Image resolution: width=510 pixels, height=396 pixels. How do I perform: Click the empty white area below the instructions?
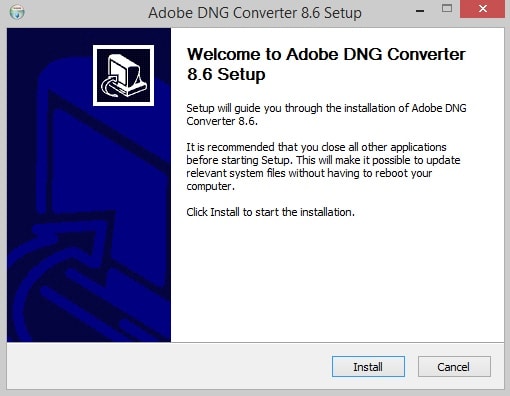(x=337, y=280)
